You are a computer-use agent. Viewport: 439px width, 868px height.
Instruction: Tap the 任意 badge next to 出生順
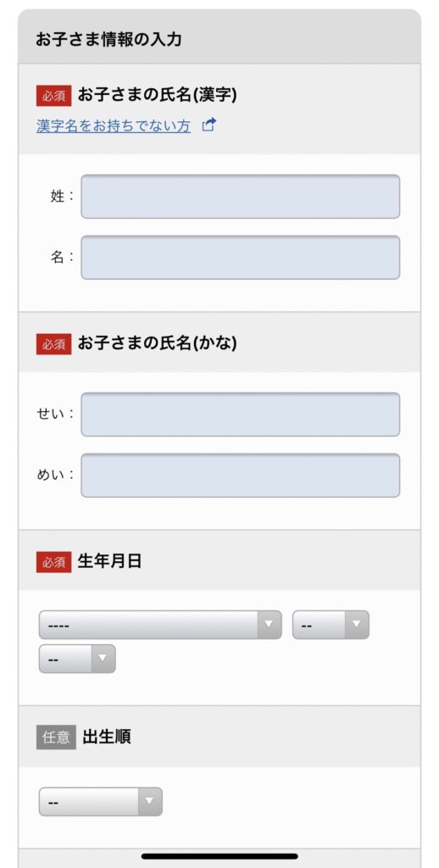tap(56, 737)
